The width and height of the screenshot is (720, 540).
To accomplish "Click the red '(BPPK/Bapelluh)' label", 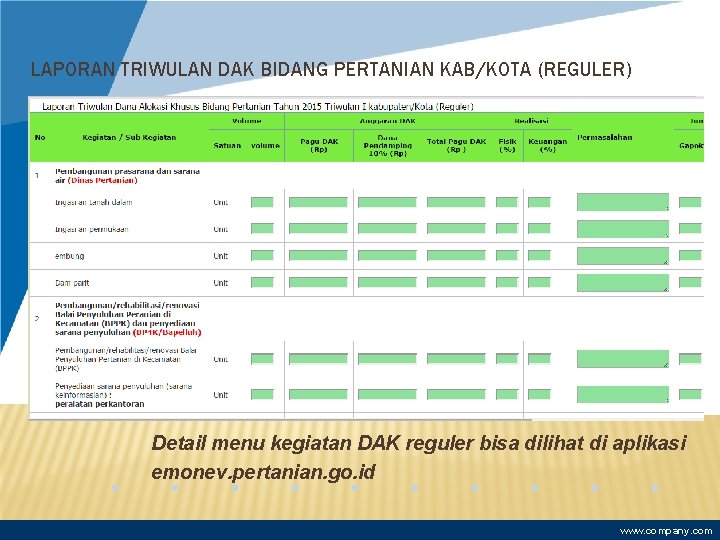I will pyautogui.click(x=167, y=332).
